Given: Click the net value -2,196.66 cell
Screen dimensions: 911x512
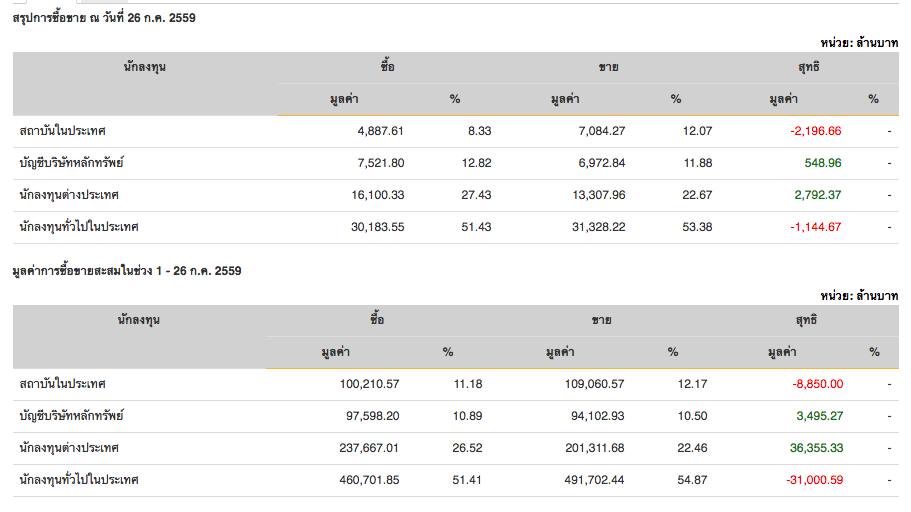Looking at the screenshot, I should point(816,131).
